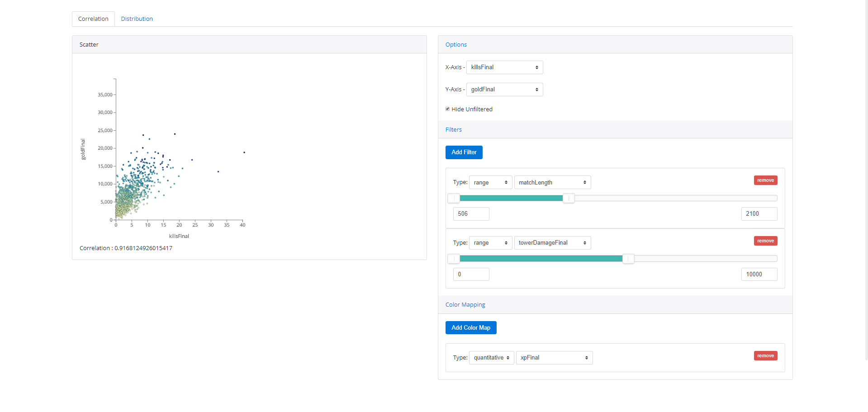Open the Y-Axis goldFinal dropdown

(x=504, y=90)
